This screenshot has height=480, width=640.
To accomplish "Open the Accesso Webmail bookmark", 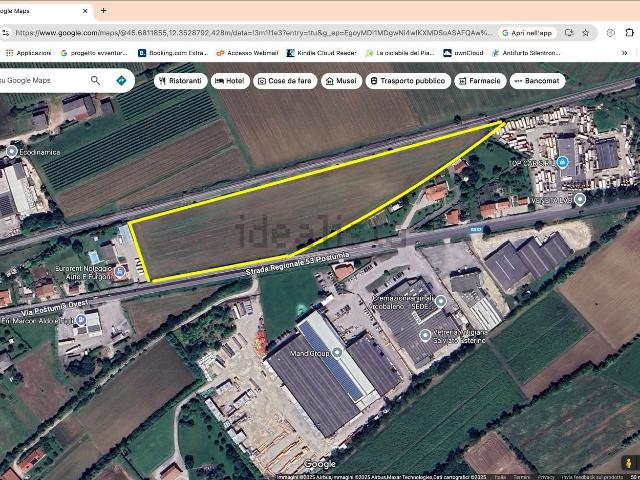I will (x=247, y=53).
